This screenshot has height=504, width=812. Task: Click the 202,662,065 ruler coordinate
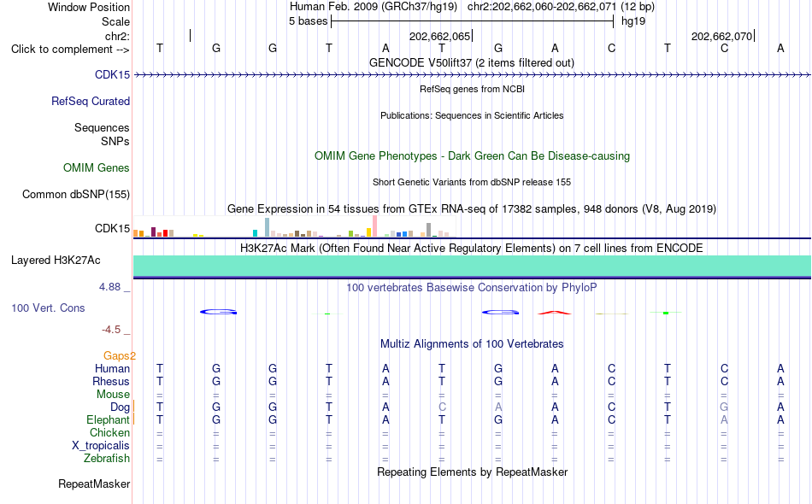click(x=439, y=36)
